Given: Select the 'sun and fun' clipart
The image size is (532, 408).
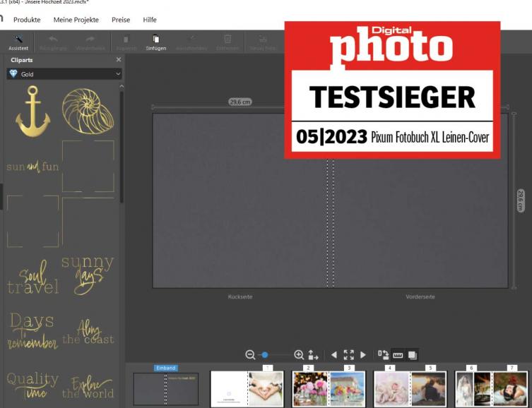Looking at the screenshot, I should tap(32, 167).
